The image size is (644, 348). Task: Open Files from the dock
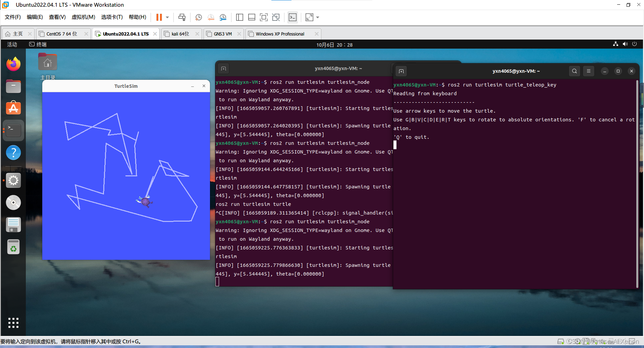[x=13, y=86]
